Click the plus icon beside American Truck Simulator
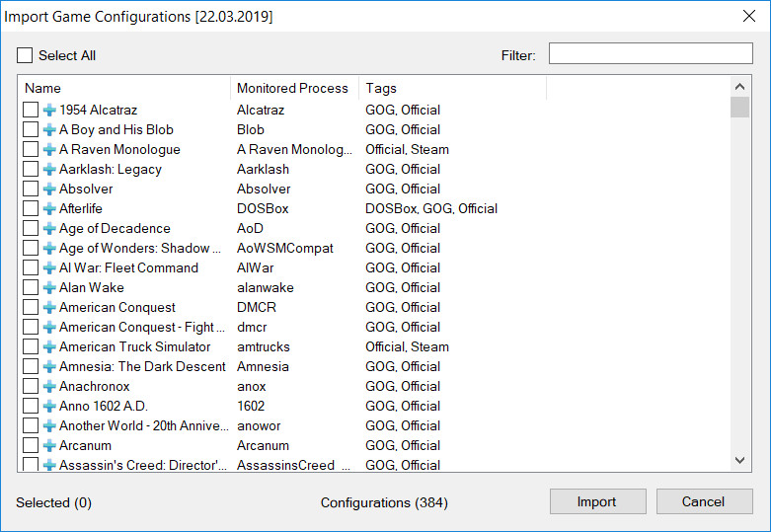This screenshot has width=771, height=532. pos(49,346)
